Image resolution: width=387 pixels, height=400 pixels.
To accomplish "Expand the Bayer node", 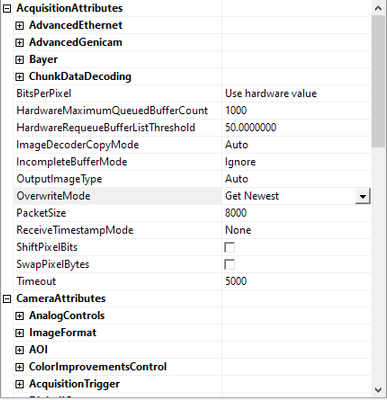I will pyautogui.click(x=20, y=60).
